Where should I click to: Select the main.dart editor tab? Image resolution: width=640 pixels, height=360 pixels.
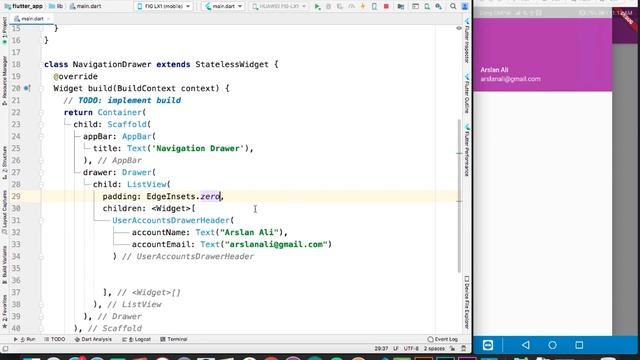[32, 19]
